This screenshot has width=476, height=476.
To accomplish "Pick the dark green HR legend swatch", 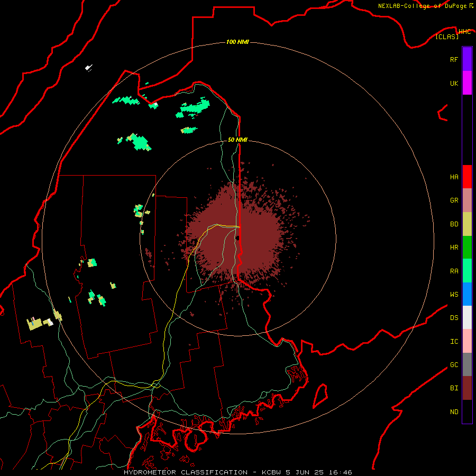I will 467,248.
